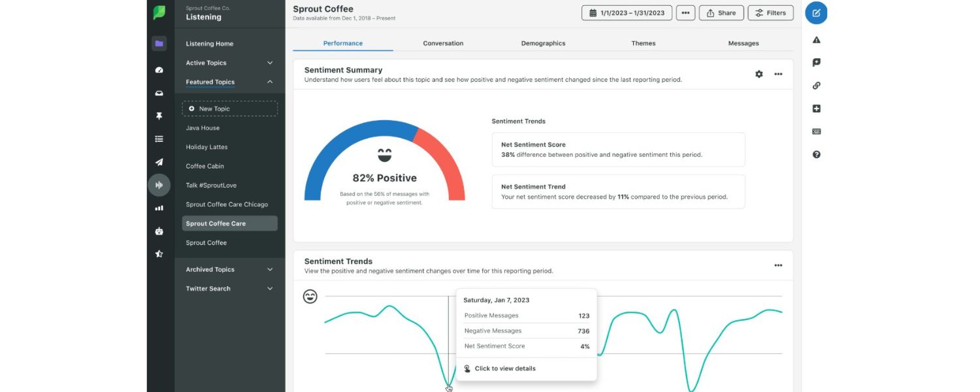The image size is (980, 392).
Task: Select the Holiday Lattes topic
Action: point(206,147)
